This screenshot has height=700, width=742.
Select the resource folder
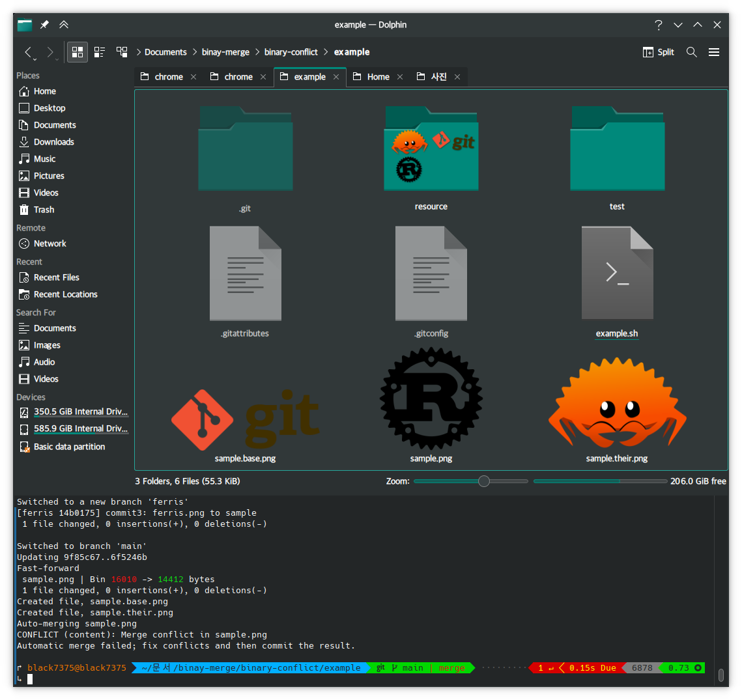coord(431,149)
